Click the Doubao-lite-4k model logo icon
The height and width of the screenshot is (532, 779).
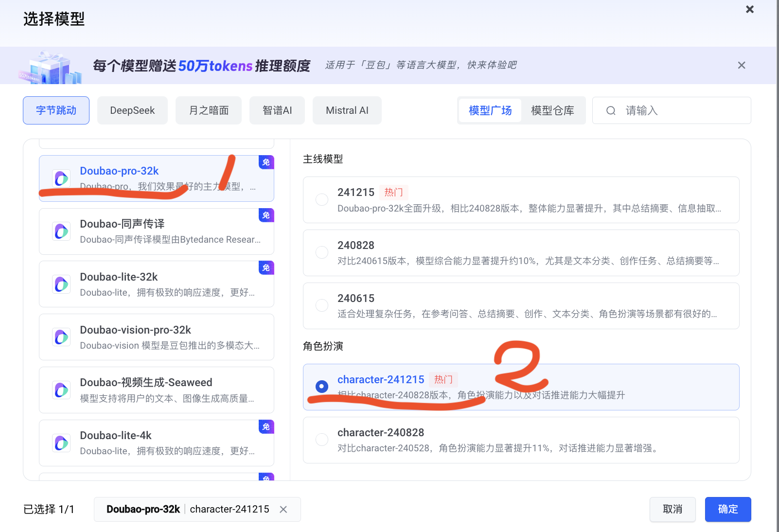tap(61, 443)
